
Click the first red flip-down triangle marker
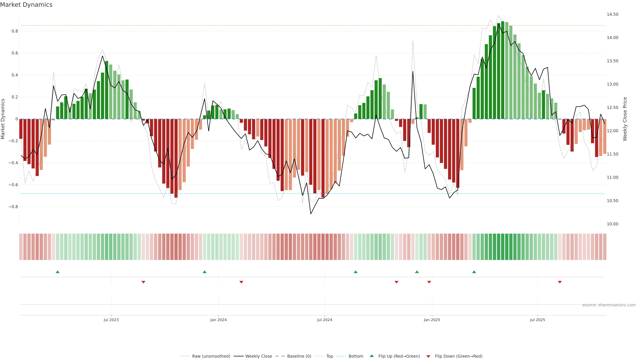click(x=143, y=282)
